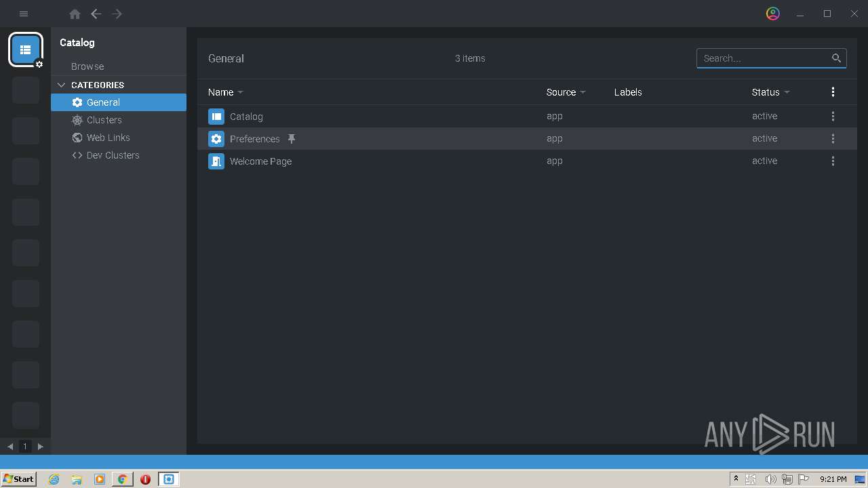Open Chrome from the taskbar
Viewport: 868px width, 488px height.
click(x=123, y=479)
